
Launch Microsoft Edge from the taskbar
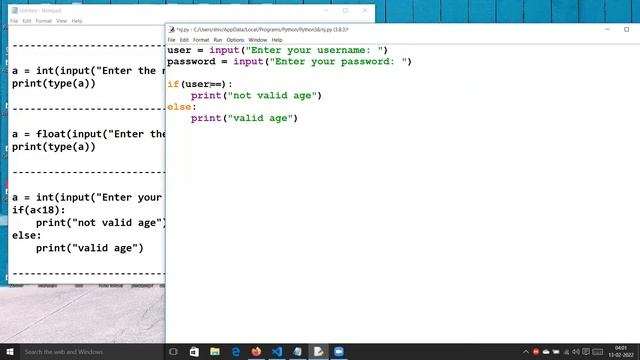click(x=236, y=351)
